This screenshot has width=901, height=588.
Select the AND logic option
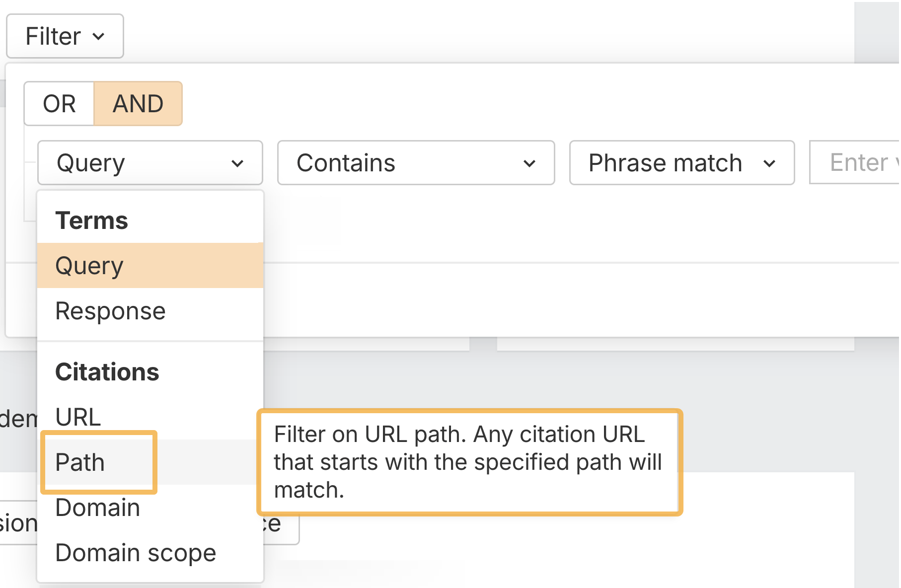pyautogui.click(x=138, y=103)
